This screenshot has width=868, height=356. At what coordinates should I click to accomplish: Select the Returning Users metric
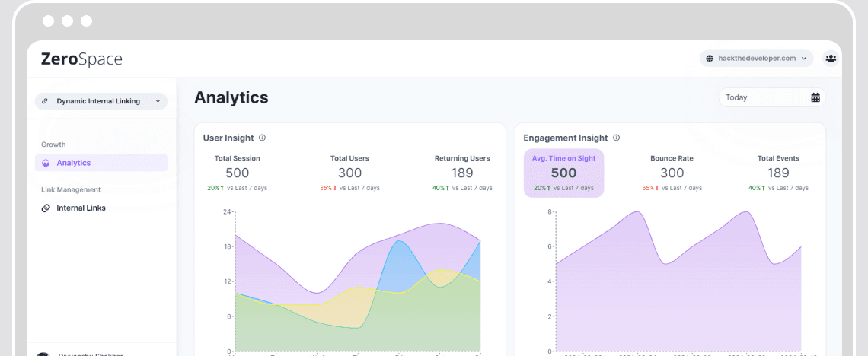tap(462, 173)
